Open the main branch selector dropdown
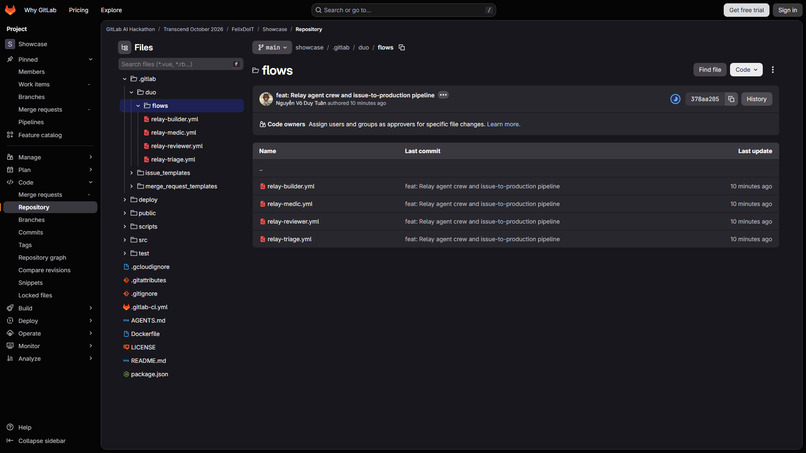This screenshot has width=806, height=453. [272, 47]
